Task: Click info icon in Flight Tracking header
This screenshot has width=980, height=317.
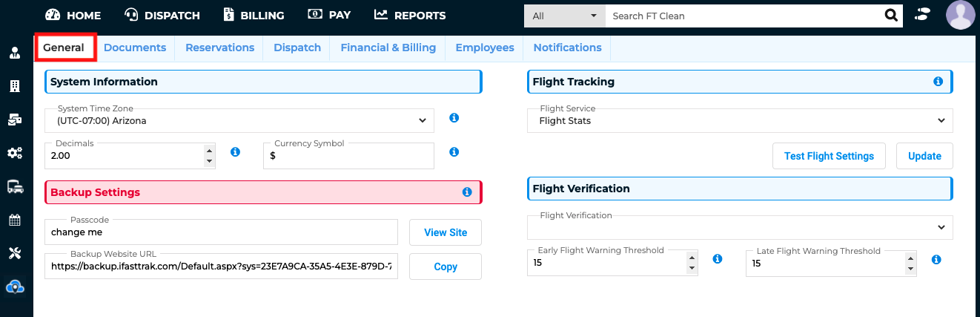Action: [938, 82]
